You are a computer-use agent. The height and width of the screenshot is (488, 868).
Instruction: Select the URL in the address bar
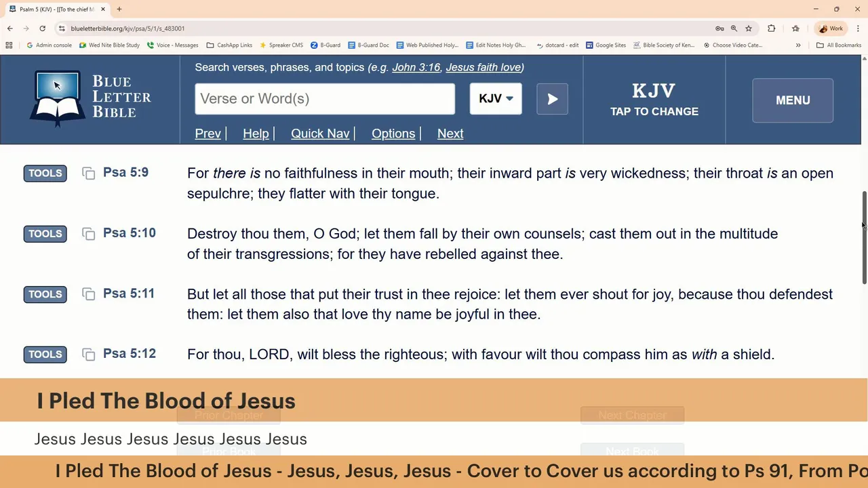tap(127, 28)
